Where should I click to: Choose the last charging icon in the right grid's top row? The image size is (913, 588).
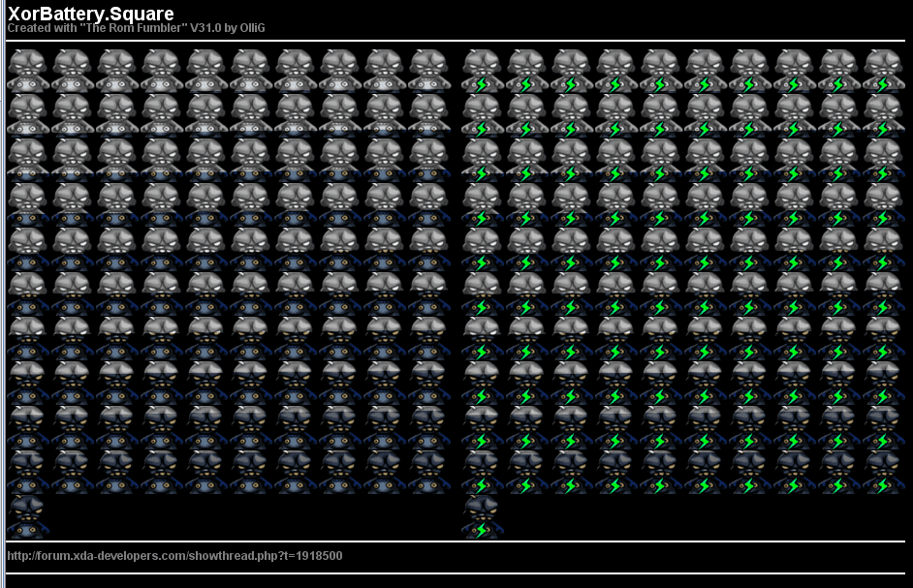884,71
